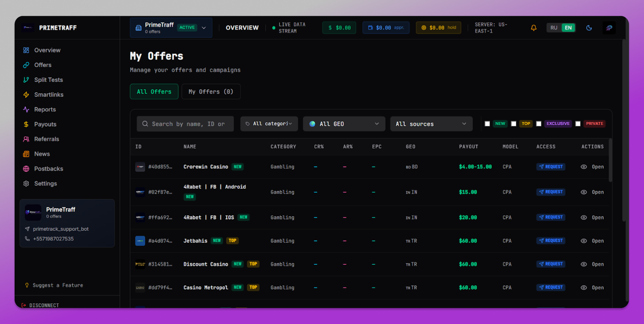Click the green dollar balance badge
The image size is (644, 324).
coord(339,27)
